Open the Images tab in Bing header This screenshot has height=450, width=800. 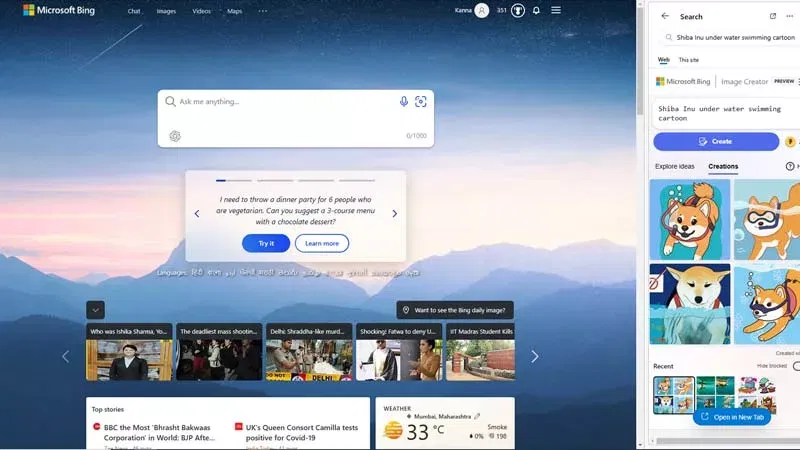coord(166,11)
